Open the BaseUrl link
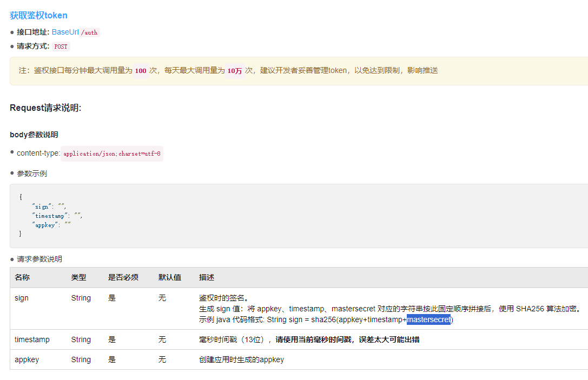Viewport: 588px width, 380px height. pyautogui.click(x=65, y=32)
